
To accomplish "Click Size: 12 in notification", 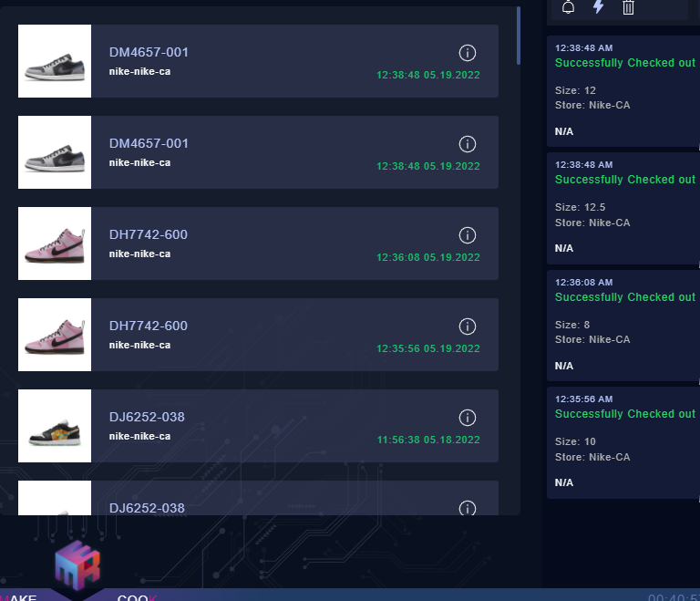I will coord(575,90).
